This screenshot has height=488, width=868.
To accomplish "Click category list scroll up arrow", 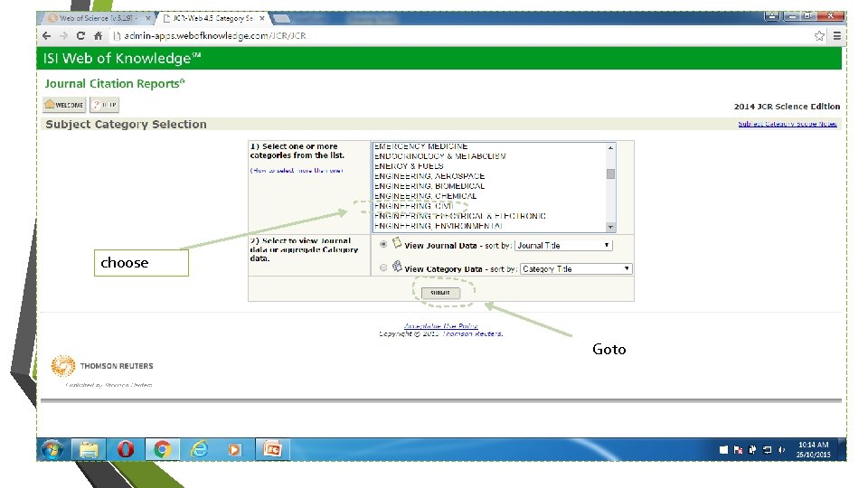I will click(x=610, y=147).
